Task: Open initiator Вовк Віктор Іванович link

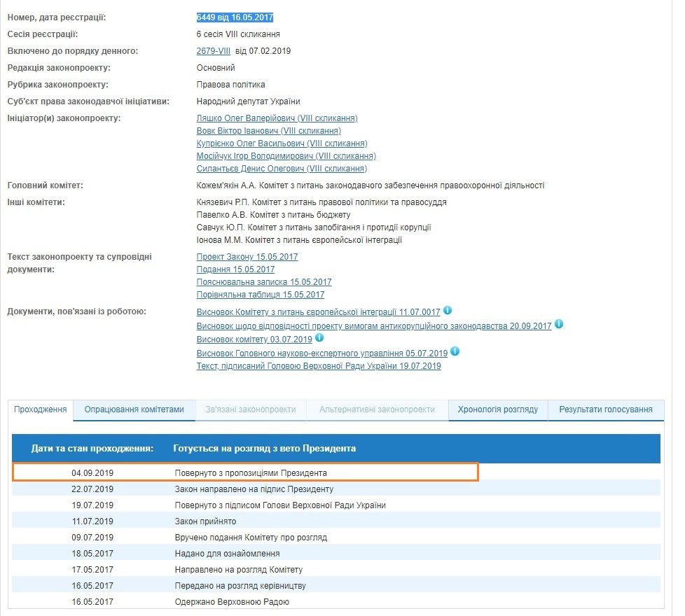Action: 268,131
